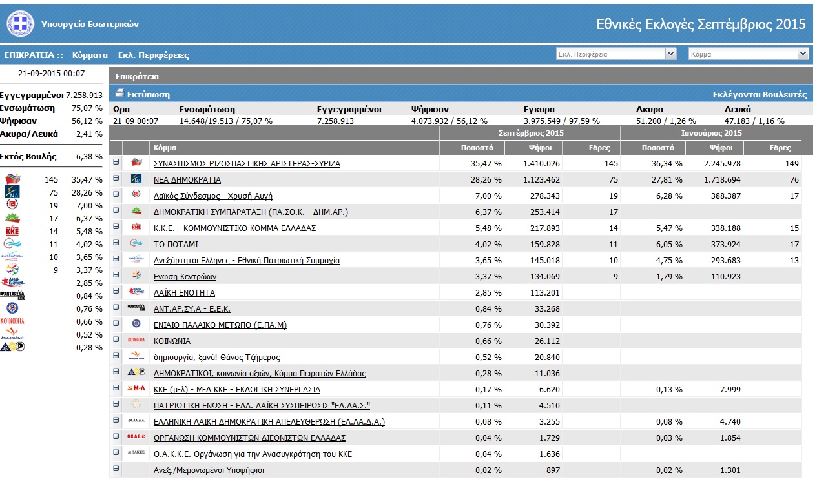
Task: Expand the ΛΑΪΚΗ ΕΝΟΤΗΤΑ row
Action: [x=116, y=291]
